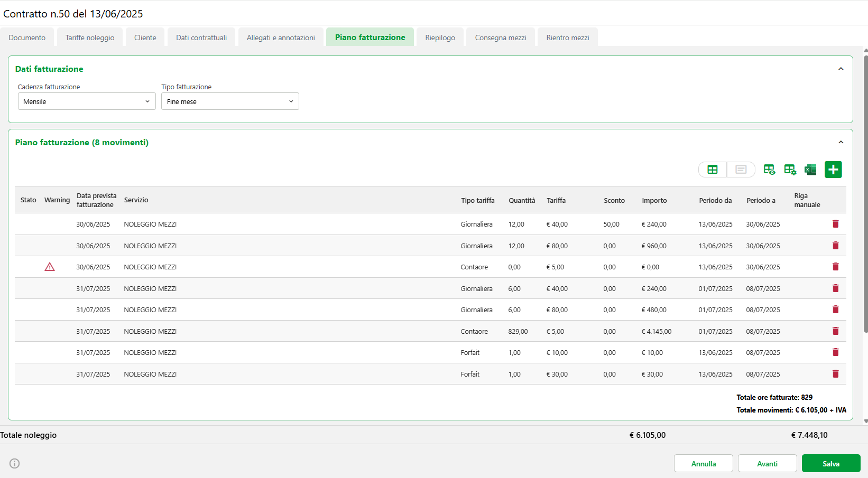Open the Documento tab
The image size is (868, 478).
[x=27, y=38]
